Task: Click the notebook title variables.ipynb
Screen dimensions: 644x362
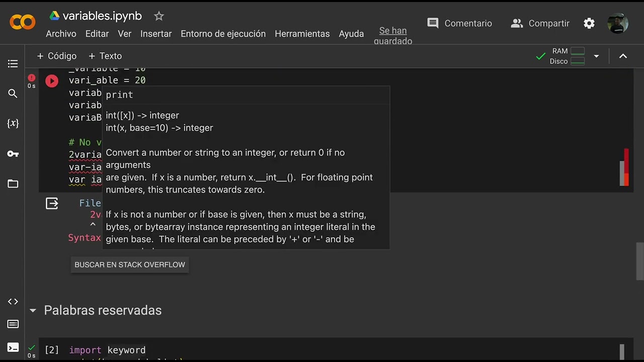Action: coord(102,16)
